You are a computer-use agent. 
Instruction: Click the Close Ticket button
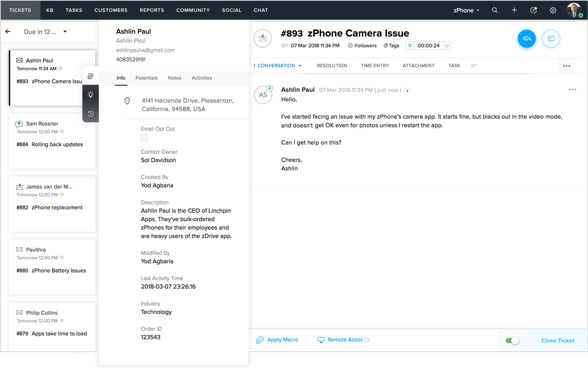(x=557, y=340)
